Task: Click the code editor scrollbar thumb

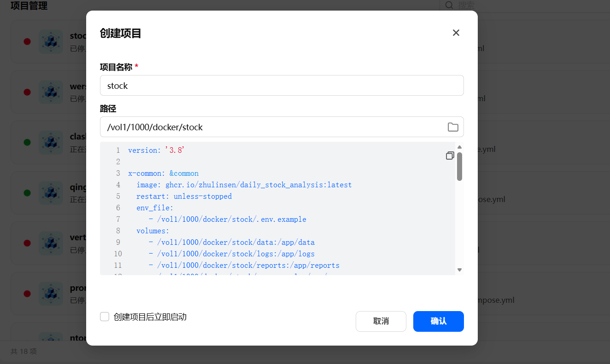Action: click(459, 166)
